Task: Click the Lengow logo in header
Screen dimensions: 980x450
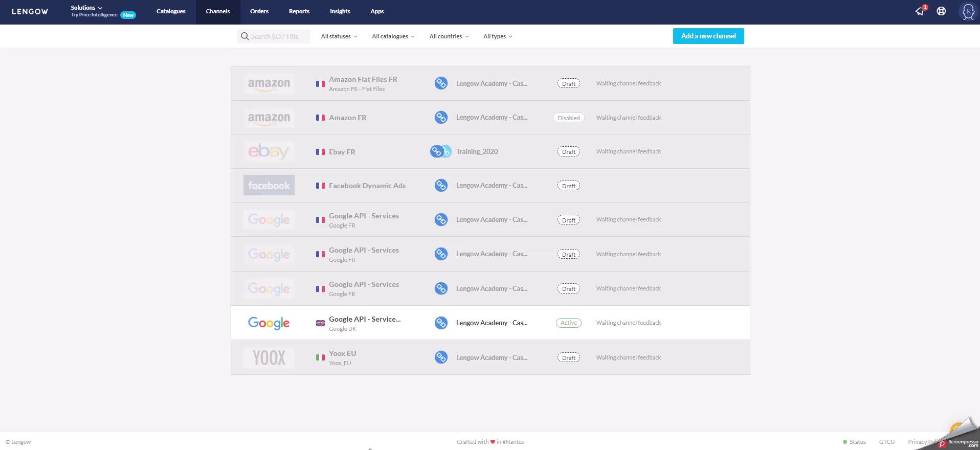Action: pyautogui.click(x=30, y=12)
